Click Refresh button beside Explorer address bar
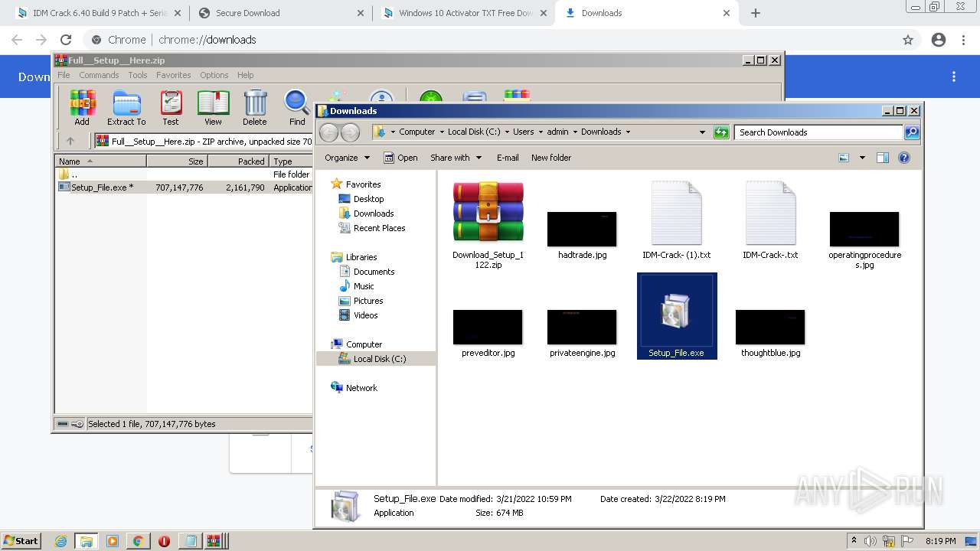Screen dimensions: 980x551 click(721, 132)
